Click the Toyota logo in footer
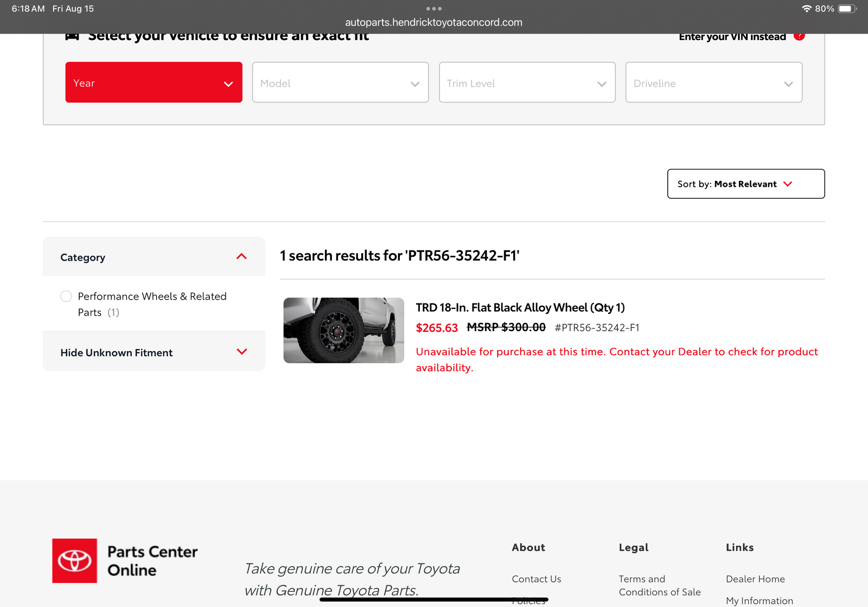Screen dimensions: 868x607 coord(75,561)
